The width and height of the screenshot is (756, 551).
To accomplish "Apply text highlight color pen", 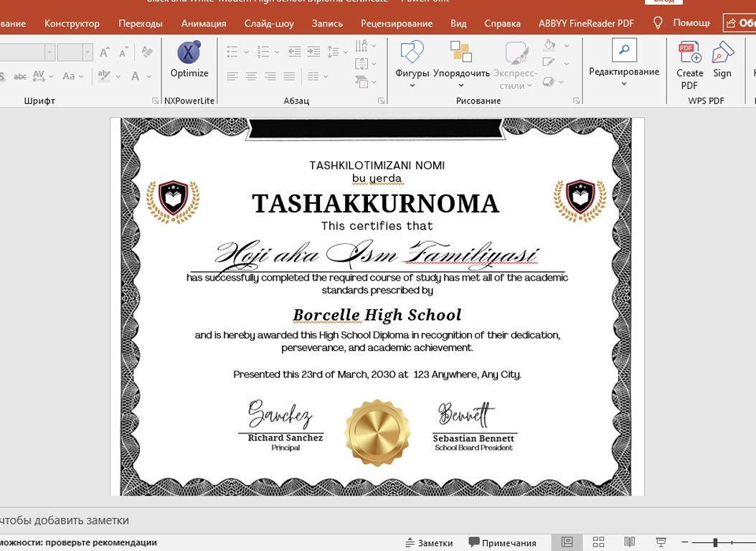I will [104, 75].
